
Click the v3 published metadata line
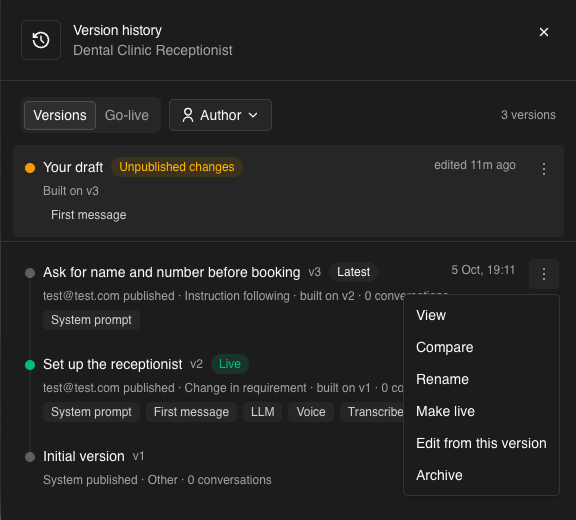223,296
